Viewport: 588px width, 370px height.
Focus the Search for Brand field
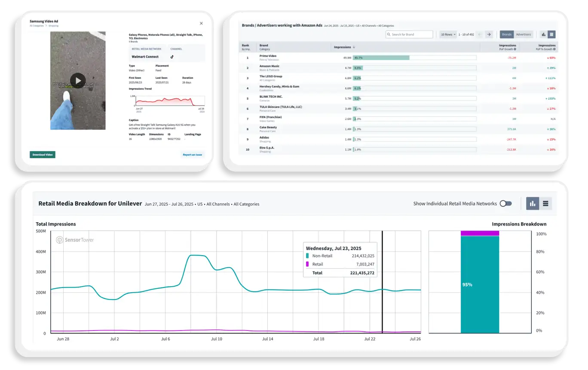[409, 34]
